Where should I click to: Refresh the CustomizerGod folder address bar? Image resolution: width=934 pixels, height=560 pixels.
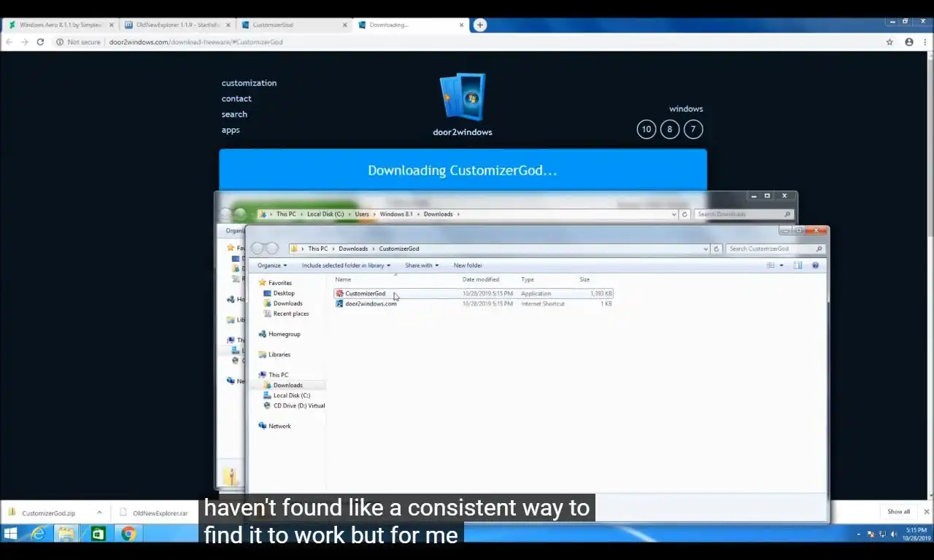tap(716, 249)
